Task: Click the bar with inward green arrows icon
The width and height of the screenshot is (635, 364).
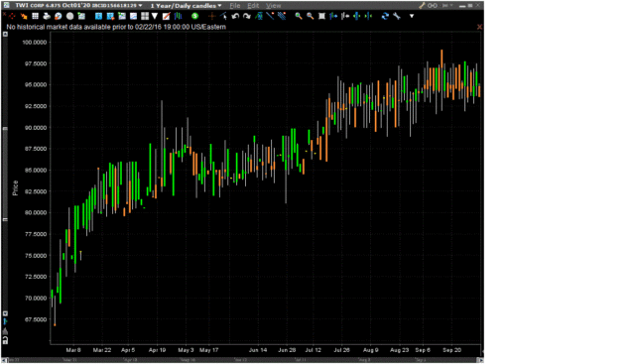Action: [x=368, y=16]
